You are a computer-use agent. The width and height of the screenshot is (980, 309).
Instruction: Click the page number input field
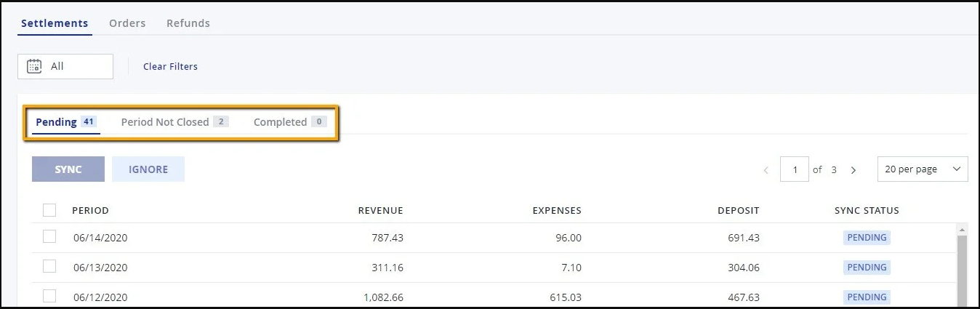[x=795, y=169]
